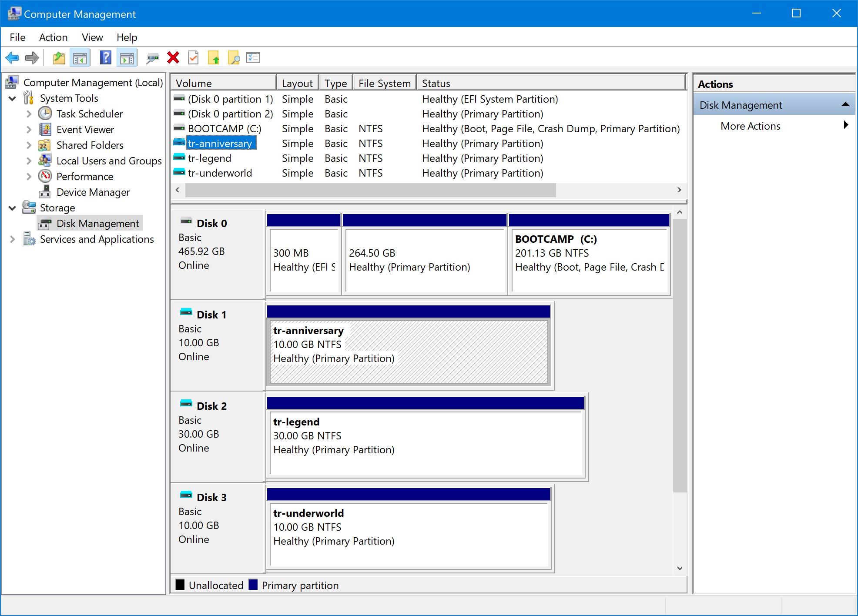Click the Properties checkmark page icon
This screenshot has width=858, height=616.
(193, 58)
